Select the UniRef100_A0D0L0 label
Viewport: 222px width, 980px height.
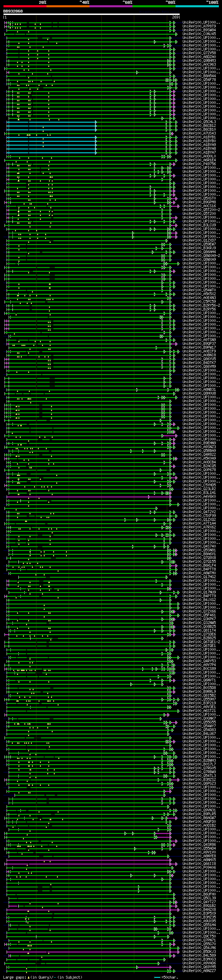[199, 156]
